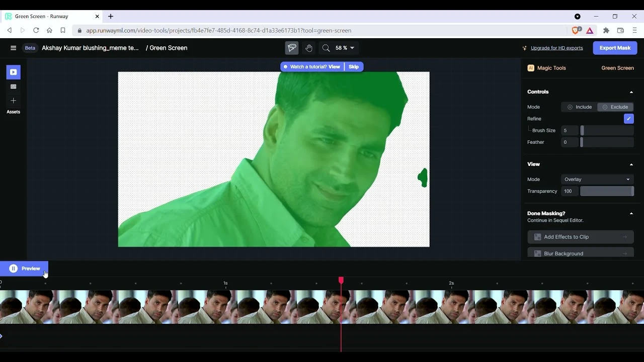Click the Brave Rewards triangle icon

click(x=590, y=31)
